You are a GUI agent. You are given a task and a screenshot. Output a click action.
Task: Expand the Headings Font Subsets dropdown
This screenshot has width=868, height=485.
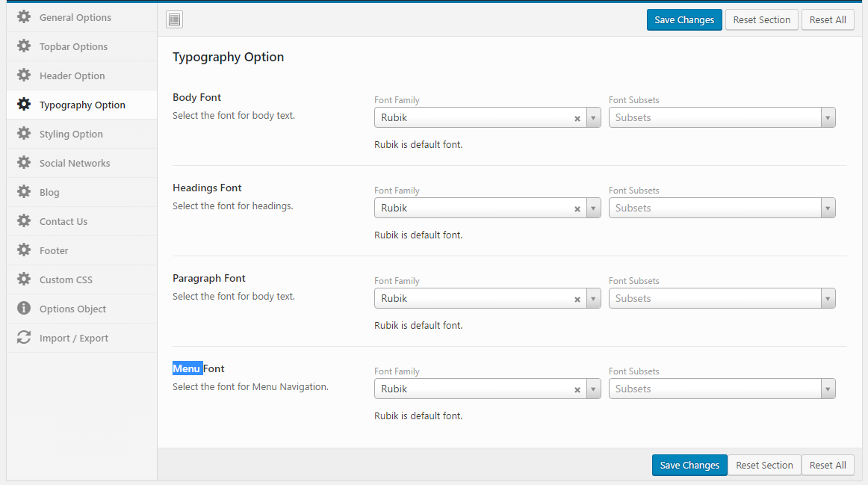pos(828,208)
